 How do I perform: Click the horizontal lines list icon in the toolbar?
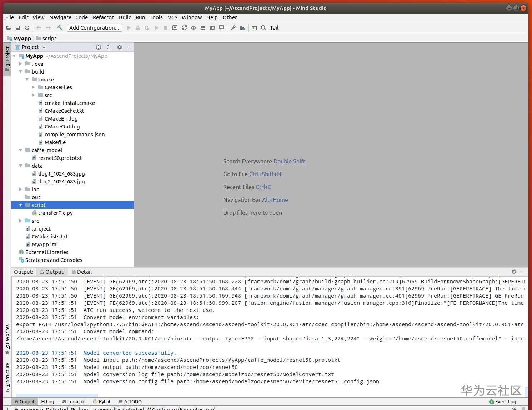203,28
